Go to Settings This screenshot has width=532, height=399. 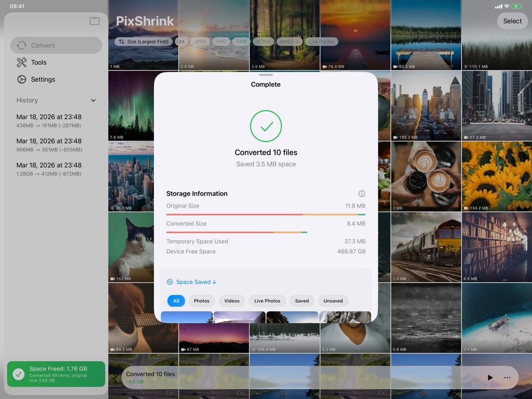[x=56, y=79]
